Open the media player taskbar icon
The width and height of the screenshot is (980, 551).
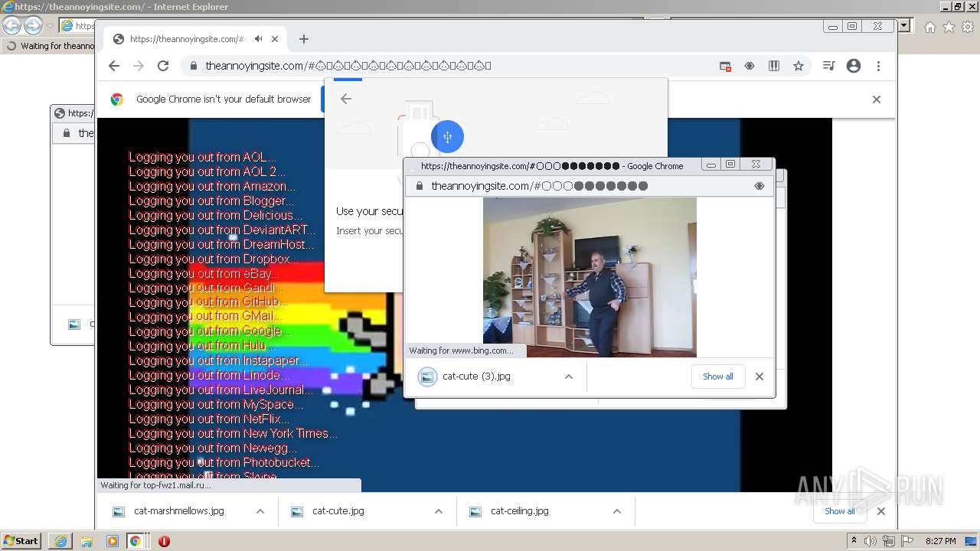click(113, 541)
